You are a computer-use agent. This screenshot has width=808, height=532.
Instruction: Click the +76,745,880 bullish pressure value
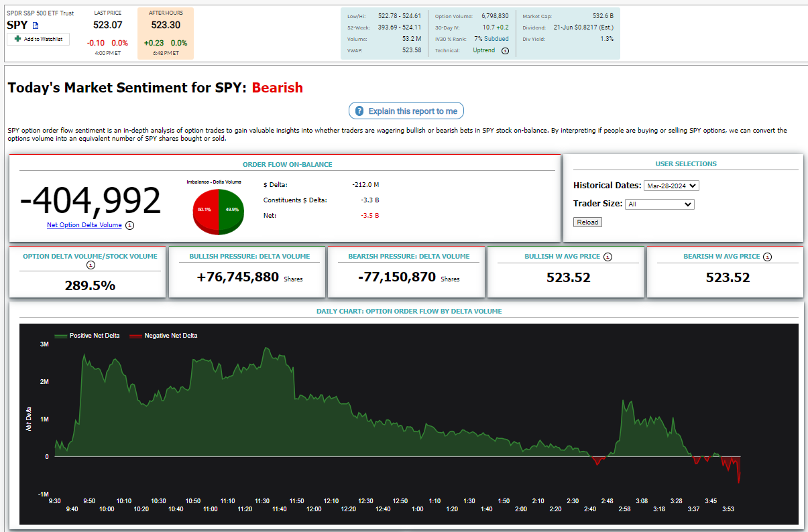(x=237, y=277)
